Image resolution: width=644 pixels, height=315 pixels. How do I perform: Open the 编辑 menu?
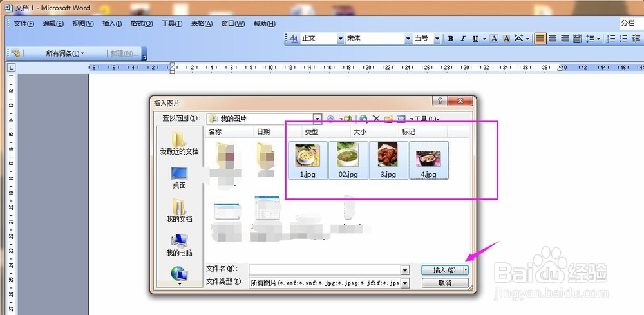[x=53, y=23]
